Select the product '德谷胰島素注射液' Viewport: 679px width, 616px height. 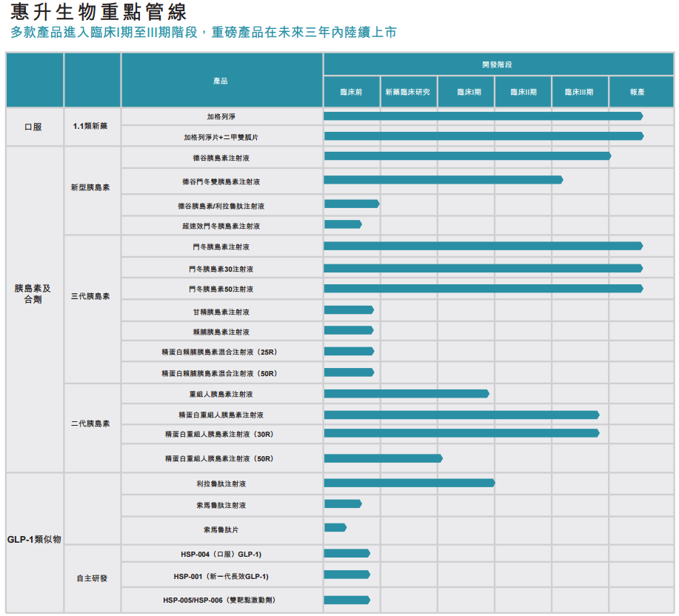tap(221, 158)
